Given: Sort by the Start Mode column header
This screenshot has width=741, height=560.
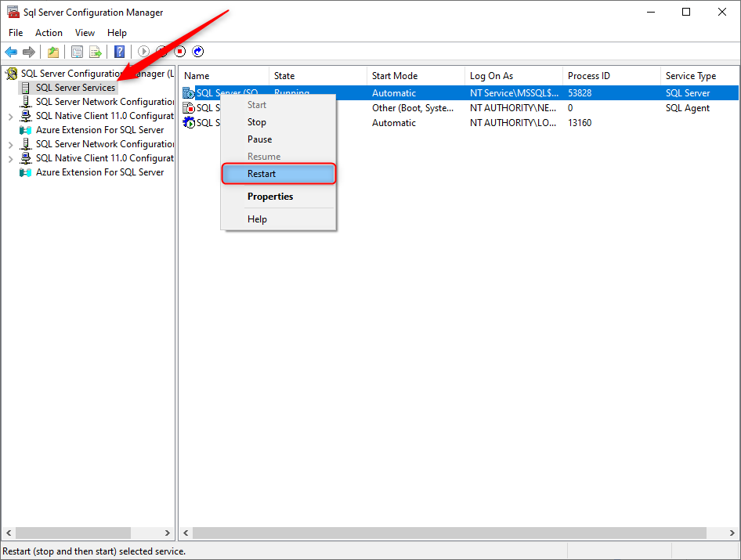Looking at the screenshot, I should pos(395,76).
